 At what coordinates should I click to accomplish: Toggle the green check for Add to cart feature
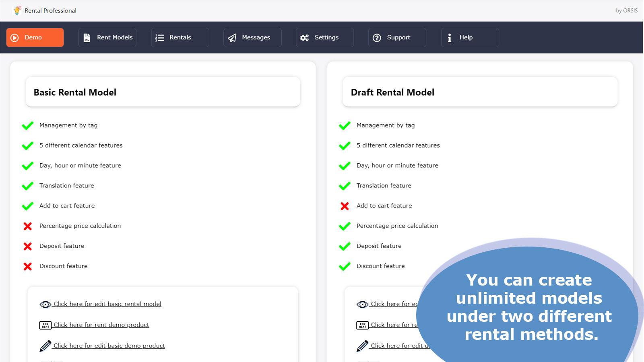[x=27, y=206]
